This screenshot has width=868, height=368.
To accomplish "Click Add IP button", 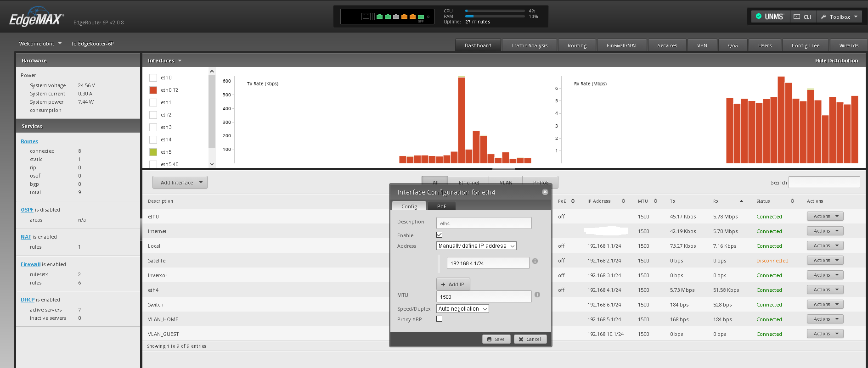I will pyautogui.click(x=453, y=284).
